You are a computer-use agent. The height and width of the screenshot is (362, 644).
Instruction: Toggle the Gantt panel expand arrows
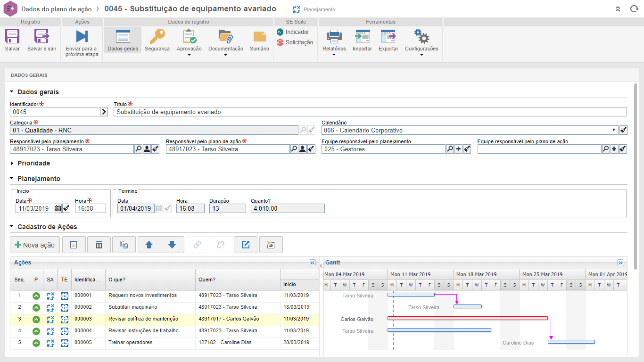[x=620, y=263]
